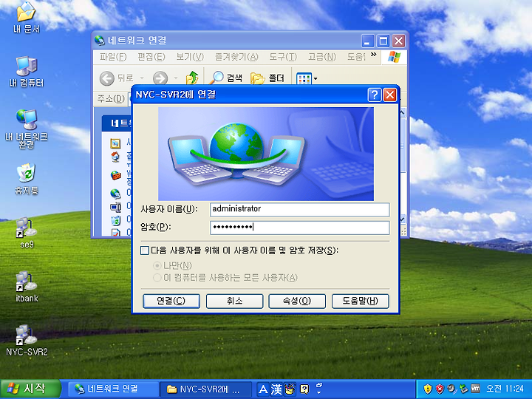The width and height of the screenshot is (532, 399).
Task: Click the 사용자 이름 username field
Action: point(299,209)
